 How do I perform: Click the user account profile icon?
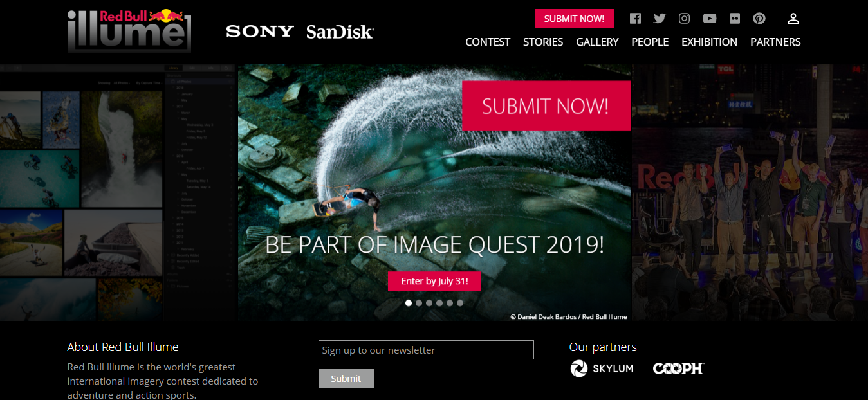point(793,19)
